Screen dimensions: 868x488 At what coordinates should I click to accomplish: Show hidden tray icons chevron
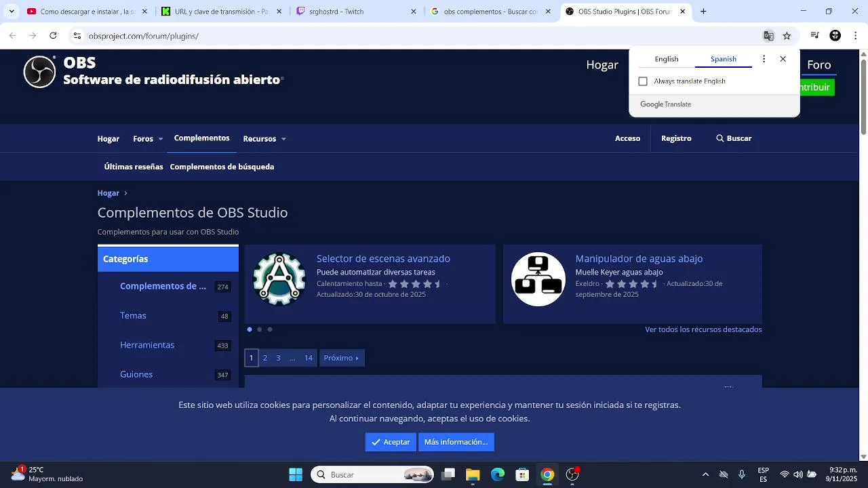[705, 474]
